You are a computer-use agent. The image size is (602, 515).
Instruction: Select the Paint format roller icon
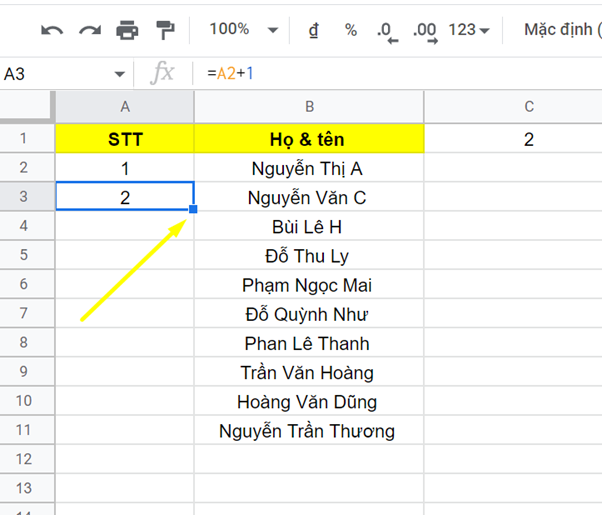pos(165,30)
